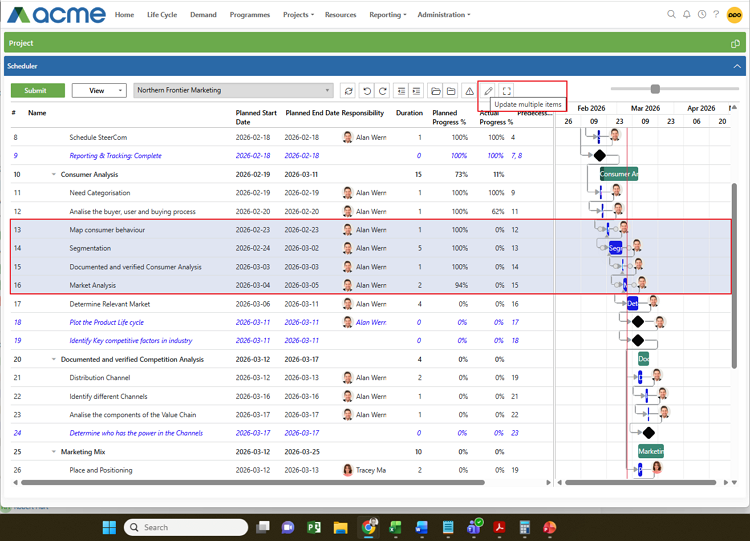Open the Life Cycle menu item
750x541 pixels.
[161, 15]
